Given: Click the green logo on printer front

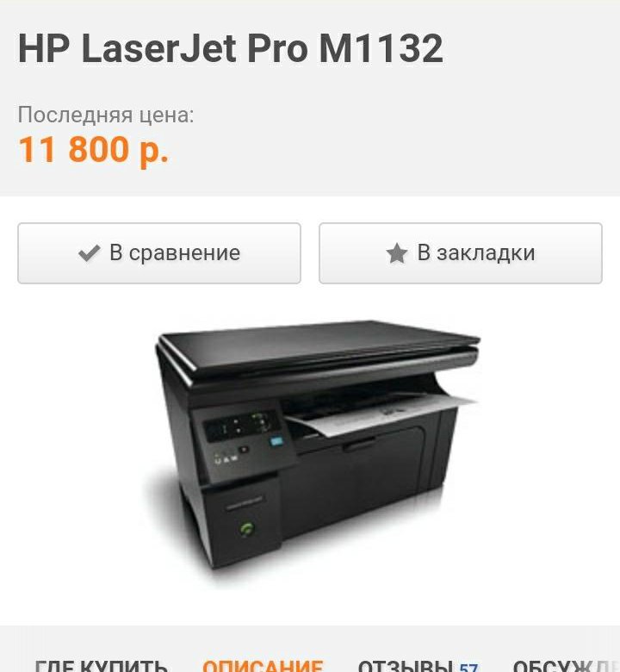Looking at the screenshot, I should tap(246, 529).
